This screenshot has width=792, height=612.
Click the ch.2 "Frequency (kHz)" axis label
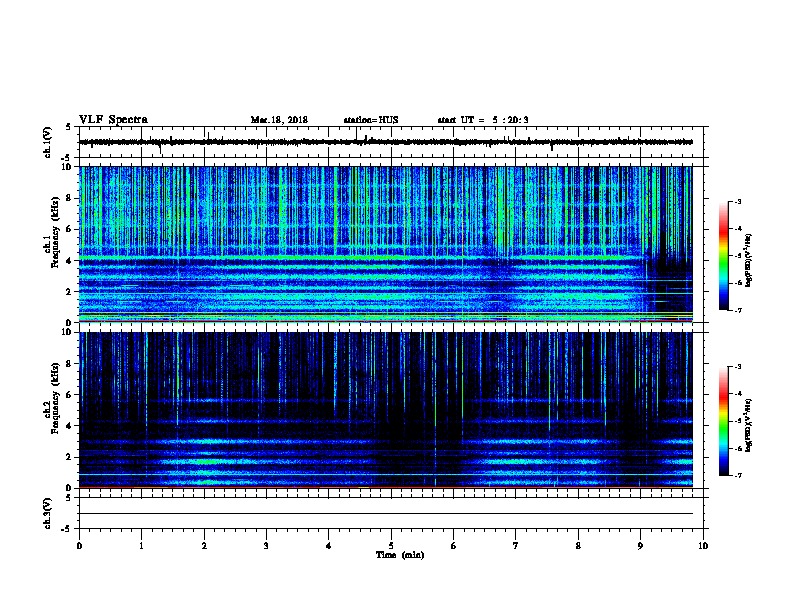point(55,398)
